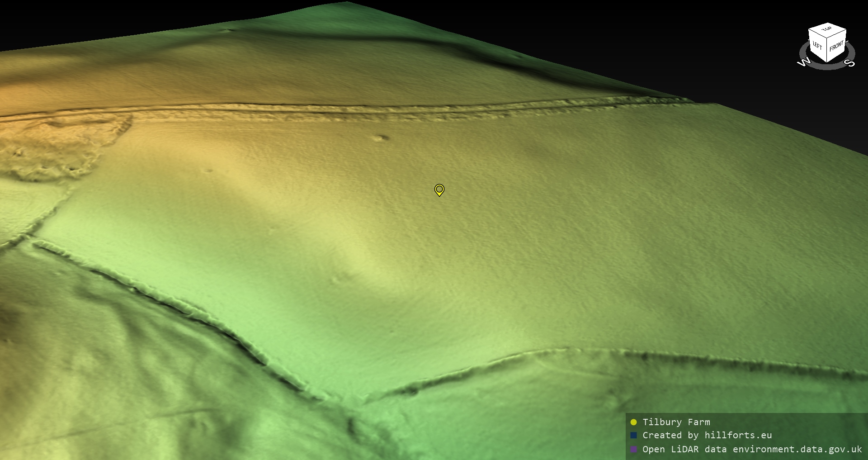Click the W compass letter on the ring
Viewport: 868px width, 460px height.
(803, 62)
